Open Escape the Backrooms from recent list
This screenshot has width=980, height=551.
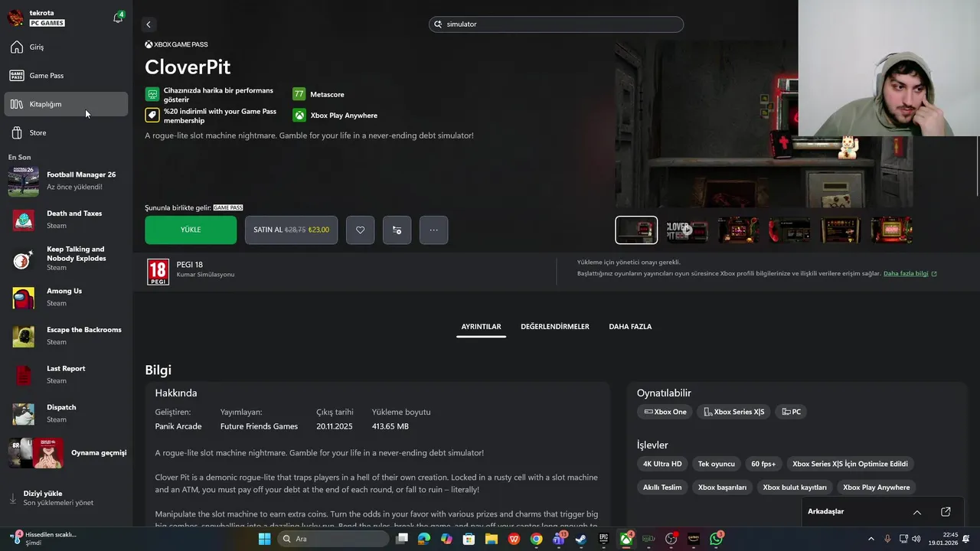click(66, 336)
